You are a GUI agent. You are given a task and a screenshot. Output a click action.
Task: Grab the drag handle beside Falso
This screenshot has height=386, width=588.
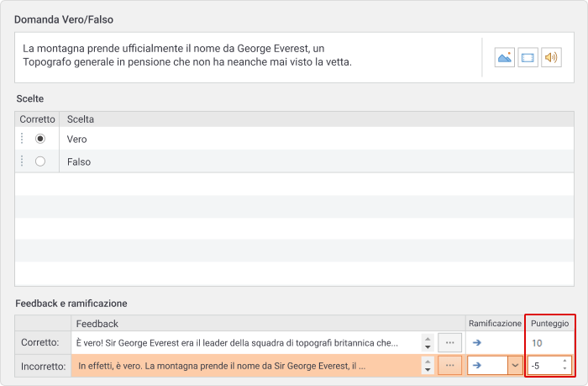pos(22,161)
